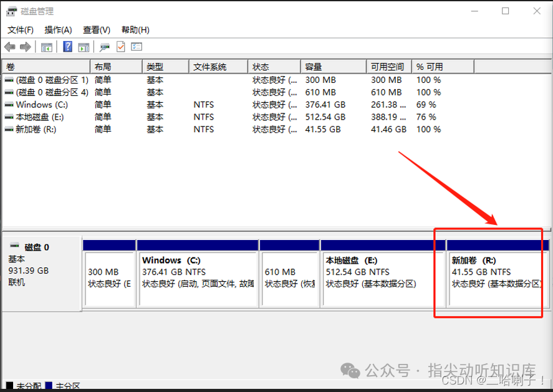Image resolution: width=553 pixels, height=392 pixels.
Task: Click the disk properties magnifier icon
Action: (103, 47)
